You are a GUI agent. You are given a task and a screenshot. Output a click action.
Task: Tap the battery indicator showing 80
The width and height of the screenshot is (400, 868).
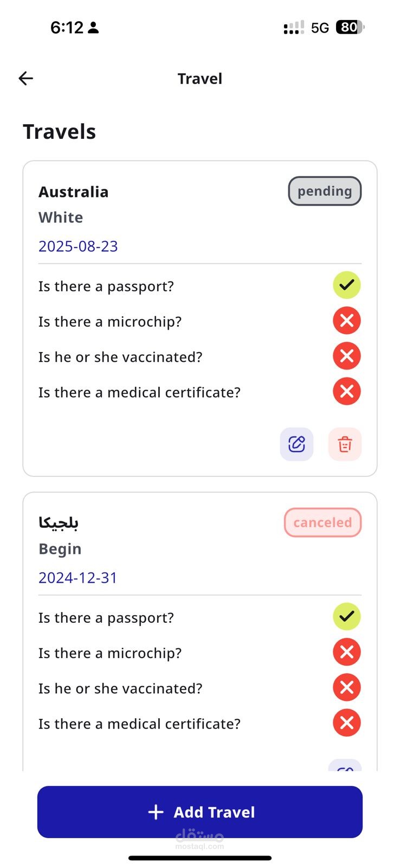(351, 27)
